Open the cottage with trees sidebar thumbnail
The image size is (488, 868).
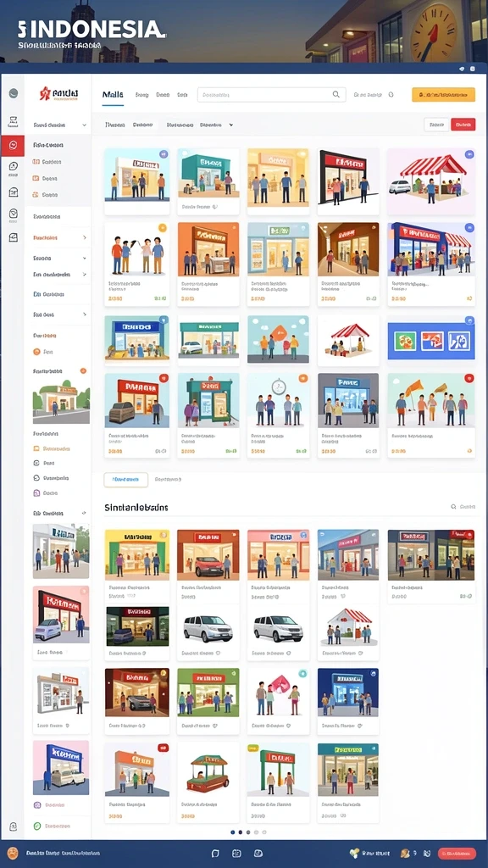click(61, 401)
